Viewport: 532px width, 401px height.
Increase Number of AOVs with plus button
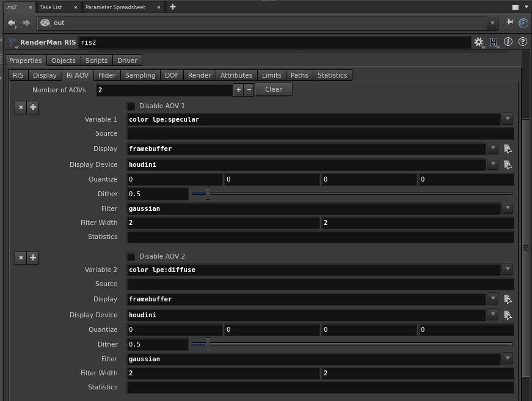point(239,90)
